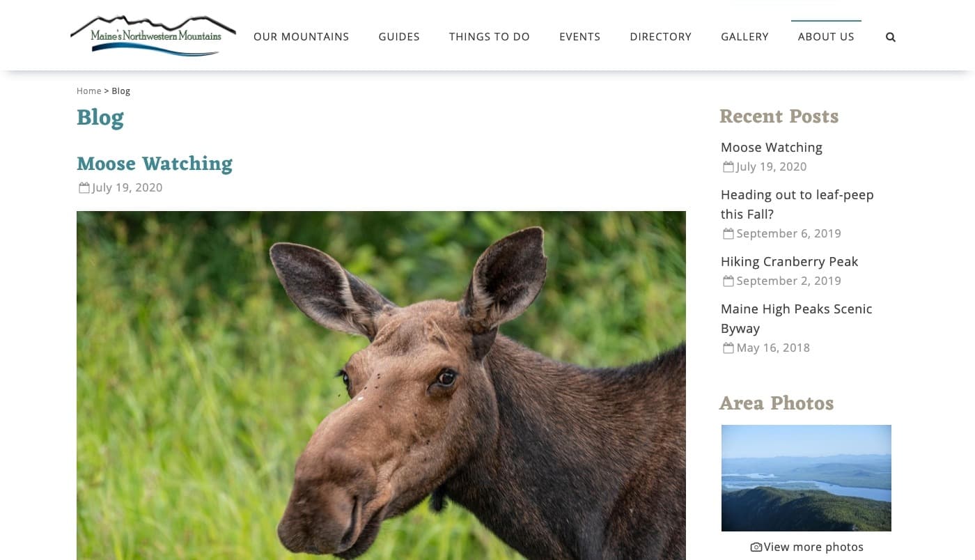
Task: Select Gallery in the navigation bar
Action: 744,37
